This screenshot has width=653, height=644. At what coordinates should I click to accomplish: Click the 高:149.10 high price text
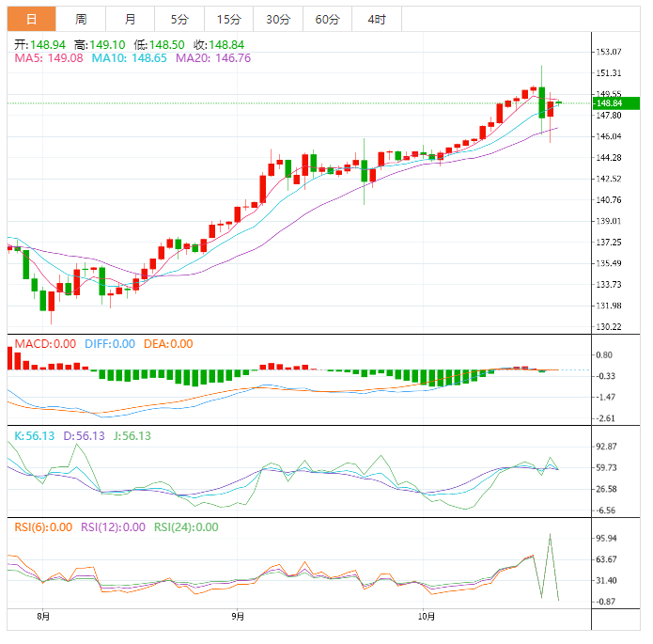pyautogui.click(x=100, y=44)
